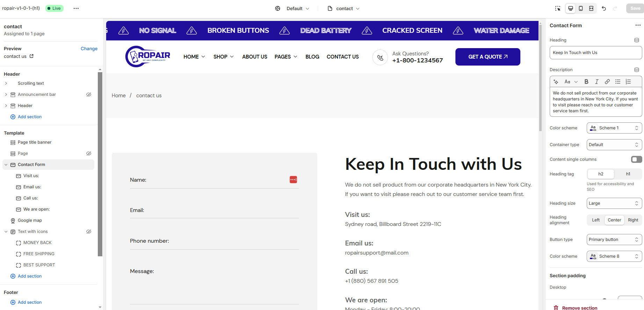Toggle Text with icons visibility
Screen dimensions: 644x310
(89, 232)
